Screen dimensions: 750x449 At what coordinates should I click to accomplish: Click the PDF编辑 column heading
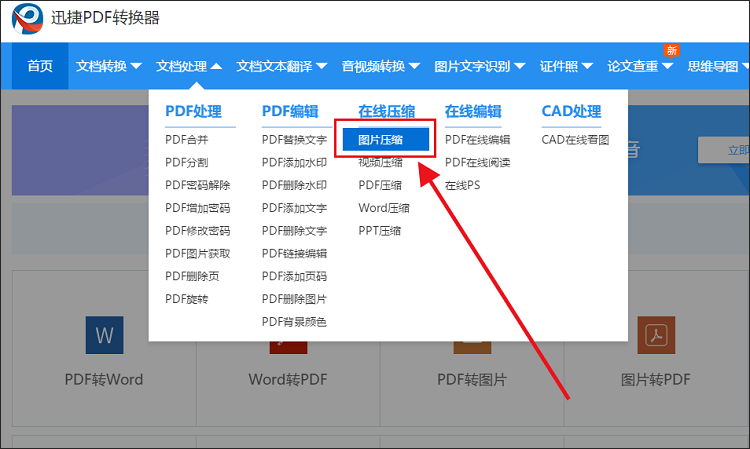pyautogui.click(x=290, y=111)
